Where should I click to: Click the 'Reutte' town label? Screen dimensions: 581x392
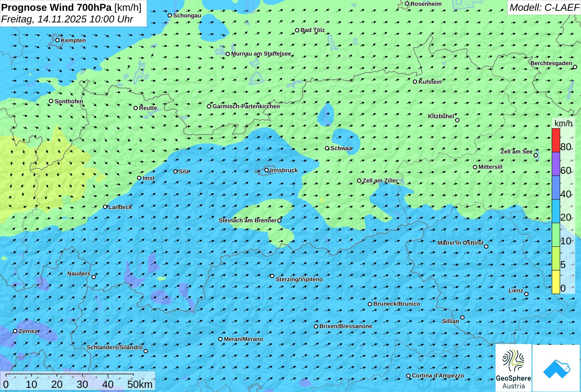tap(148, 108)
